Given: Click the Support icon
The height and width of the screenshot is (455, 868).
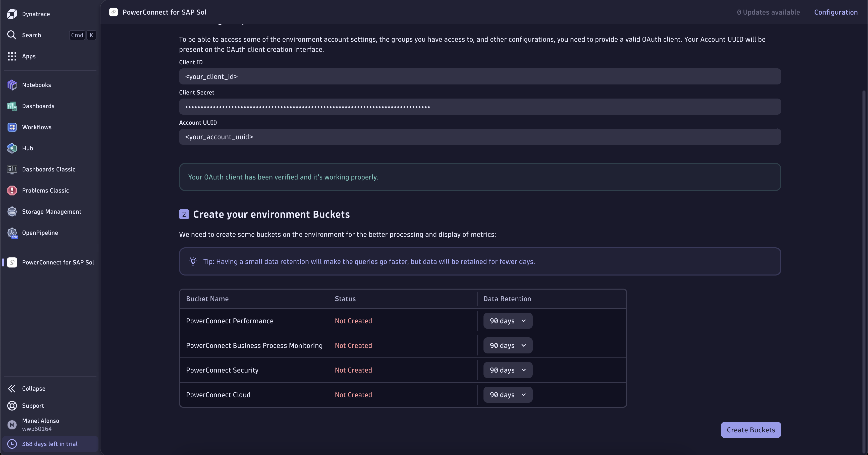Looking at the screenshot, I should (12, 406).
